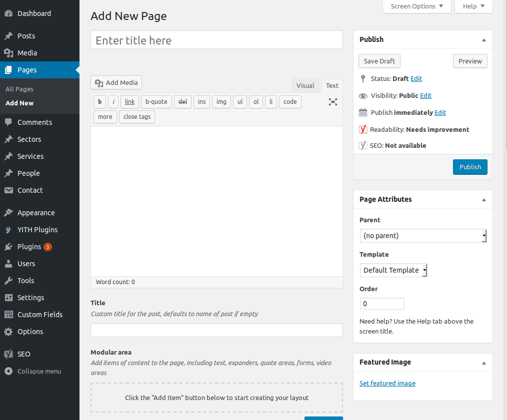Click the blue Publish button

470,167
